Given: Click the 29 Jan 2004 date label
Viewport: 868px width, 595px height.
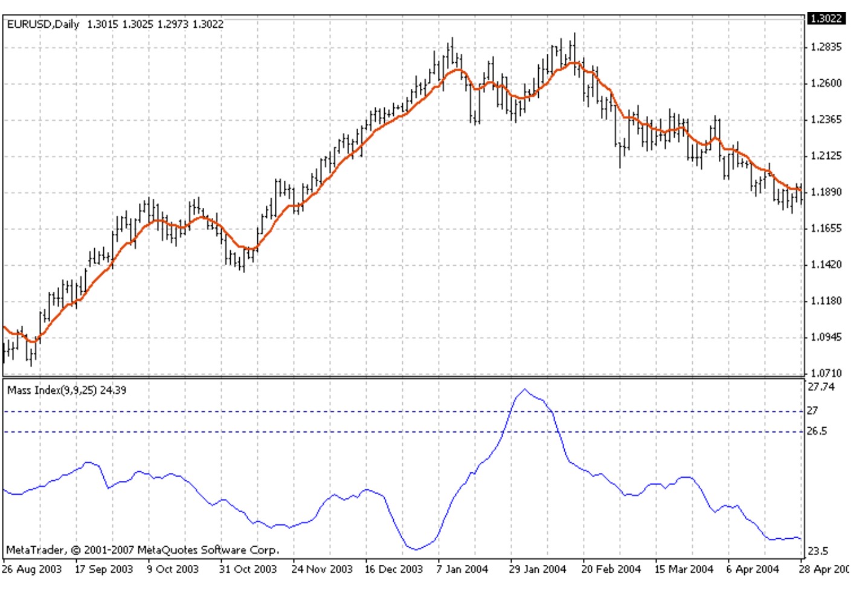Looking at the screenshot, I should [x=538, y=569].
